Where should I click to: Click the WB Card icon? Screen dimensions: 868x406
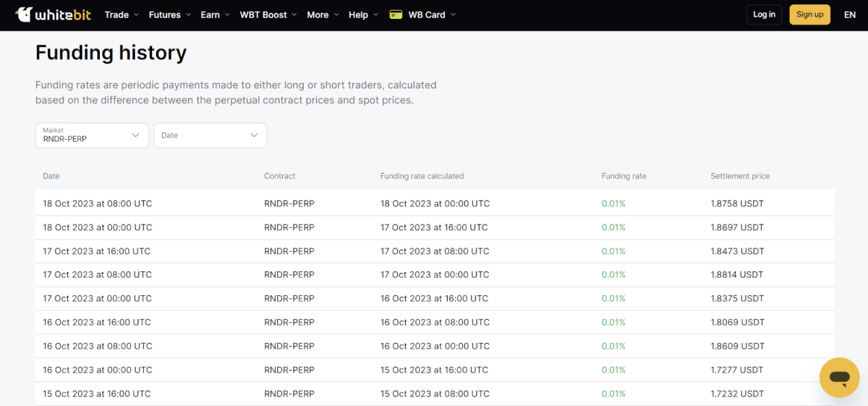[x=396, y=14]
